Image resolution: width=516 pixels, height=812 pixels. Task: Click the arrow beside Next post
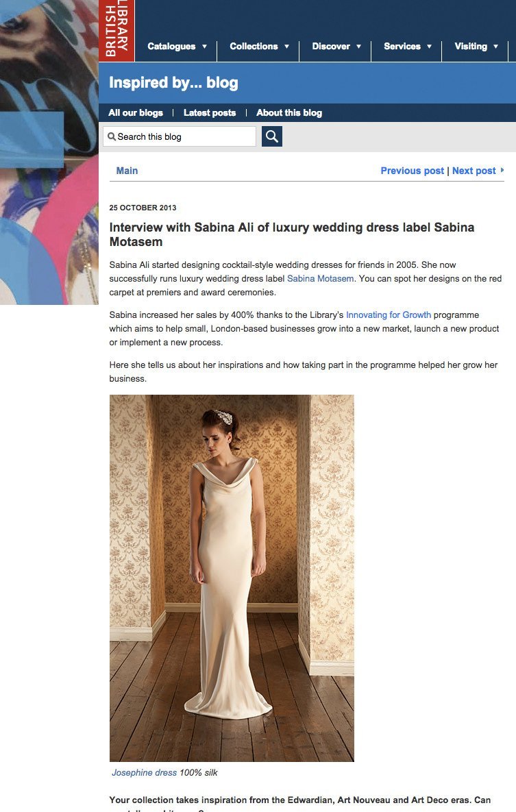502,170
